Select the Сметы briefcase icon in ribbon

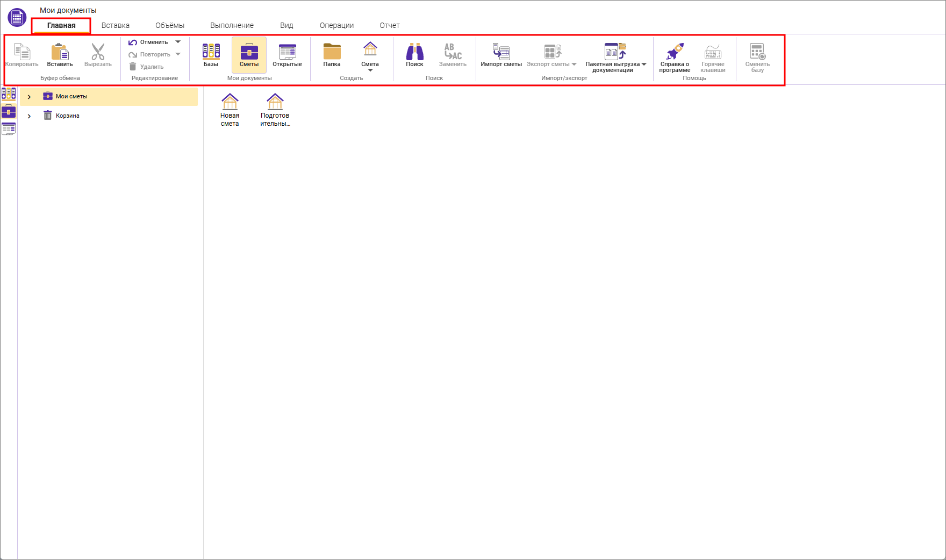pyautogui.click(x=249, y=52)
